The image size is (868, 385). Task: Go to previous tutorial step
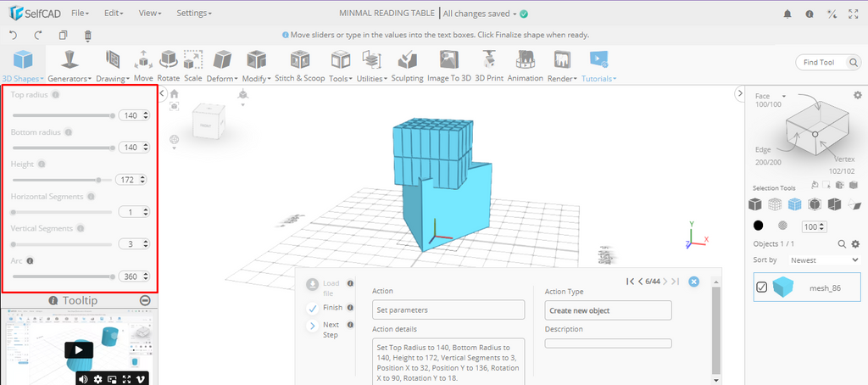click(x=641, y=282)
